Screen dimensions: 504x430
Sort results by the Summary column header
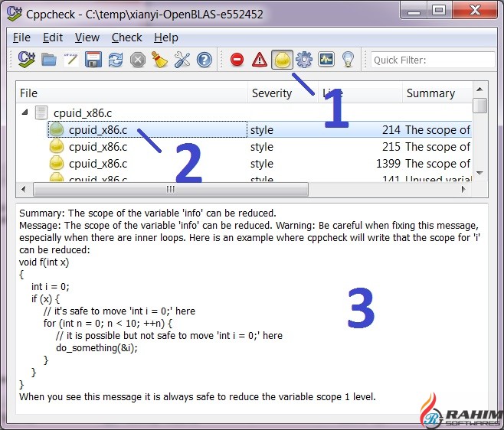[x=437, y=93]
